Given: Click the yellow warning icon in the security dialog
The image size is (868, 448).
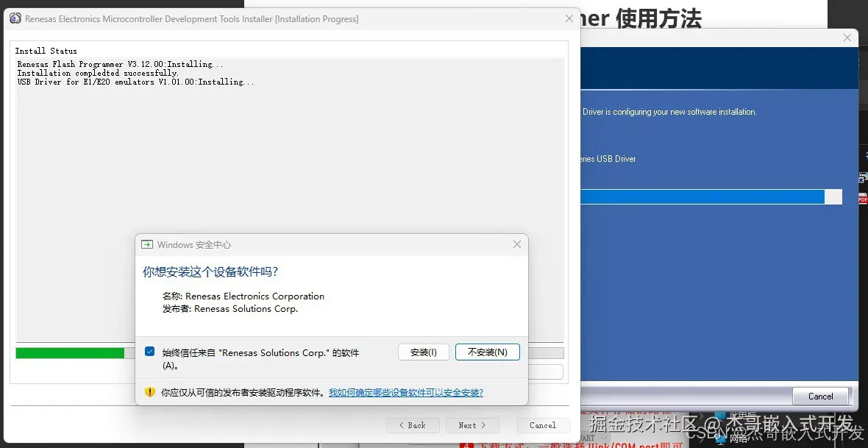Looking at the screenshot, I should [149, 392].
